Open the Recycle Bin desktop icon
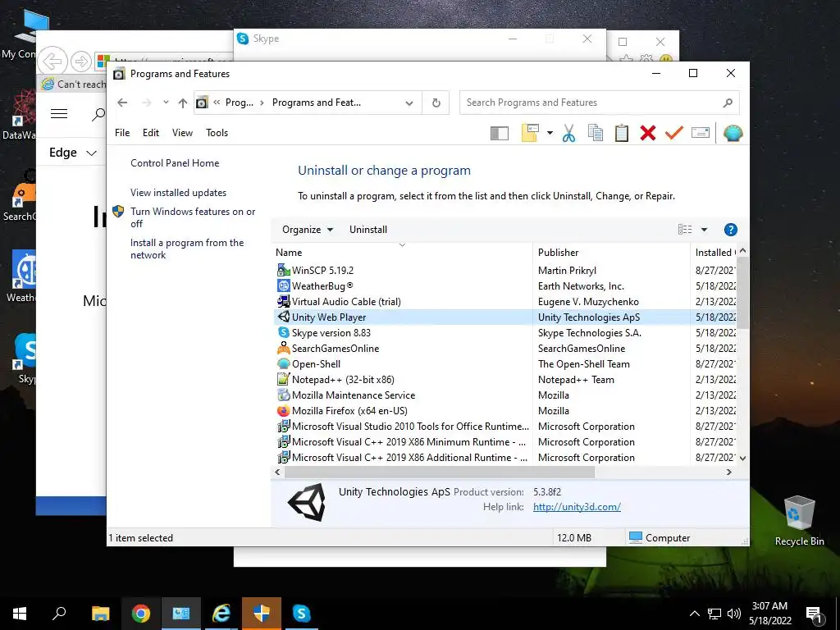The height and width of the screenshot is (630, 840). 799,521
